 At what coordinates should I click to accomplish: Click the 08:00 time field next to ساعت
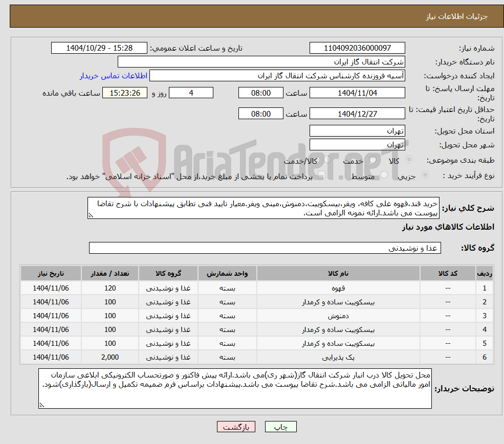pyautogui.click(x=261, y=93)
